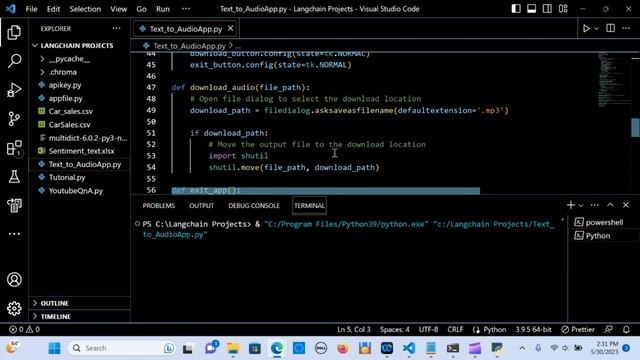Open the Explorer view in activity bar

14,32
